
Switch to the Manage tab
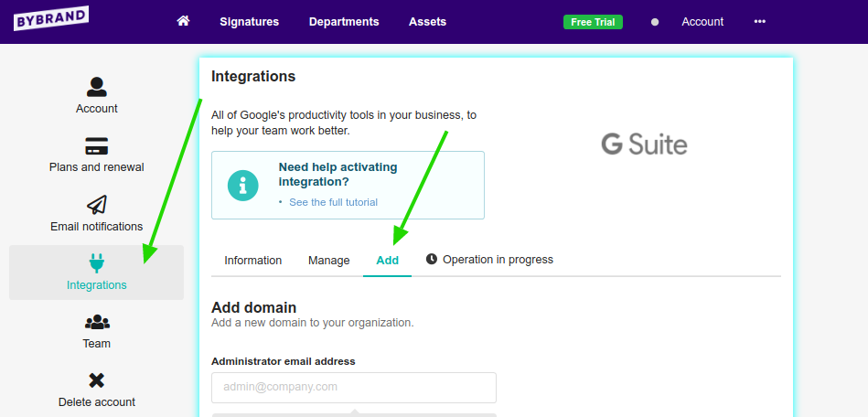[x=329, y=261]
